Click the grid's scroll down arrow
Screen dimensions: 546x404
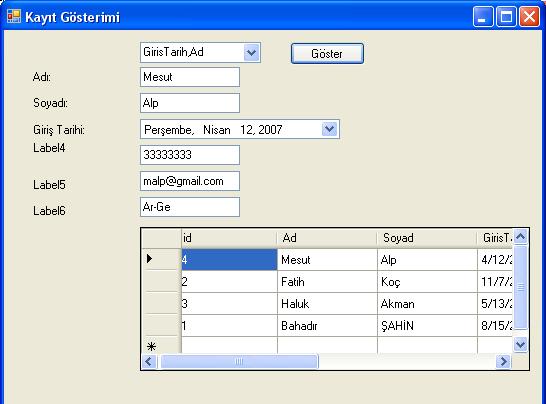pos(521,344)
